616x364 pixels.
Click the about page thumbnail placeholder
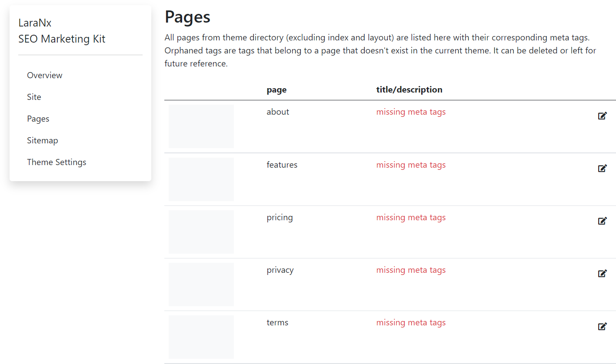point(201,126)
